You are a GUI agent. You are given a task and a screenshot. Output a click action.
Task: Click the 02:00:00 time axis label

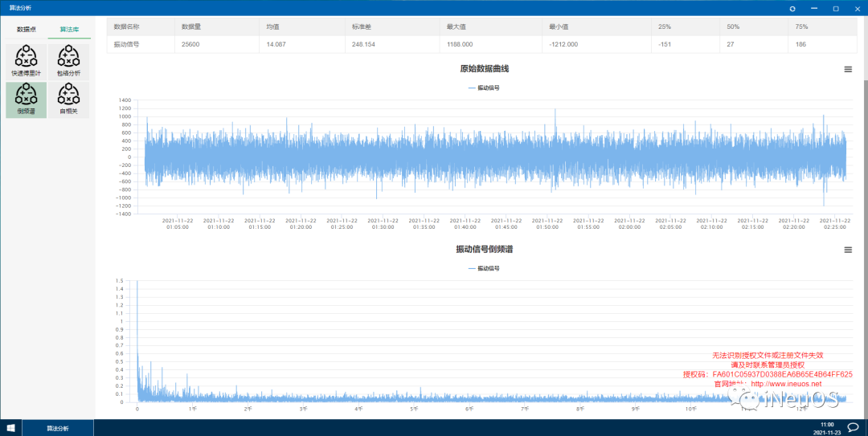click(x=628, y=223)
